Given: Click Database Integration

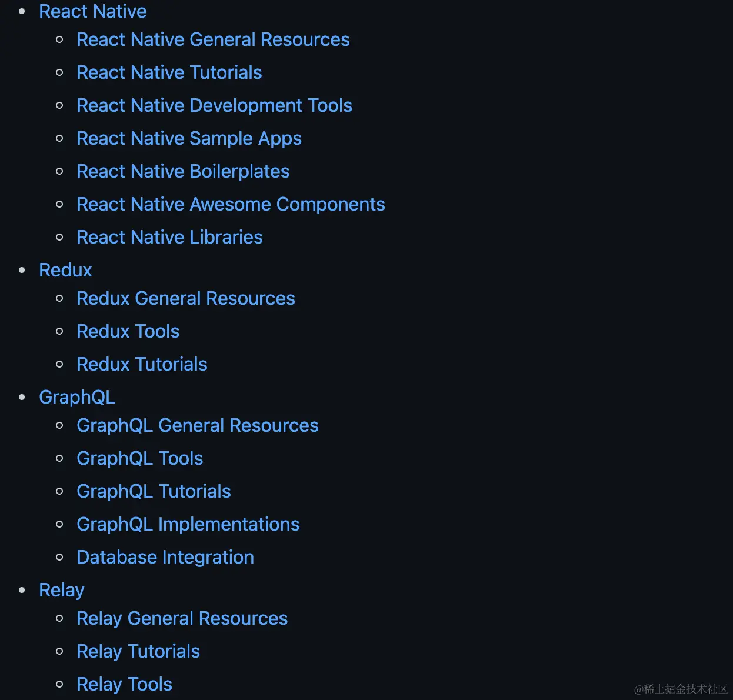Looking at the screenshot, I should (x=165, y=557).
